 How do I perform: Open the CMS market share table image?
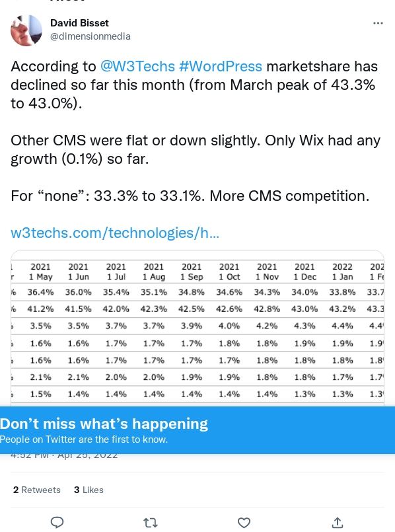click(197, 328)
